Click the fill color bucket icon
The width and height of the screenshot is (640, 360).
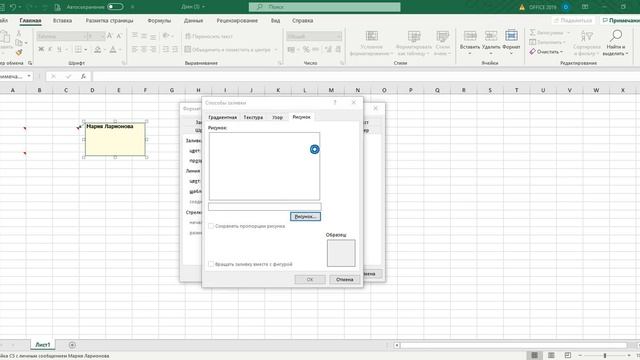pos(97,49)
